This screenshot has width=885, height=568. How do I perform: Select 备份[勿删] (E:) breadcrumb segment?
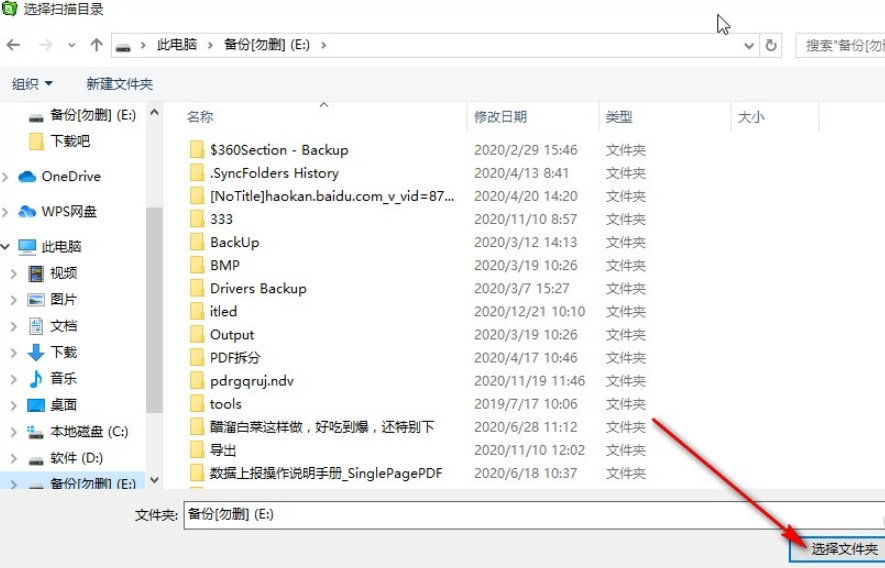tap(267, 45)
